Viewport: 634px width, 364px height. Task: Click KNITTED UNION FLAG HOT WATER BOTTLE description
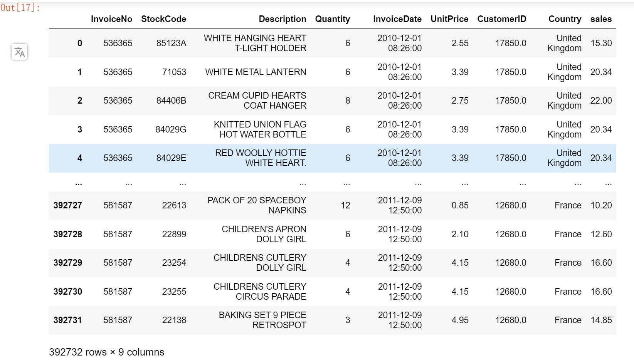point(260,129)
